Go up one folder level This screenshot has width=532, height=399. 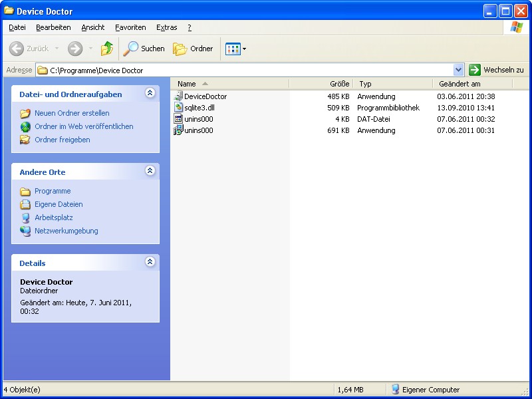tap(107, 49)
